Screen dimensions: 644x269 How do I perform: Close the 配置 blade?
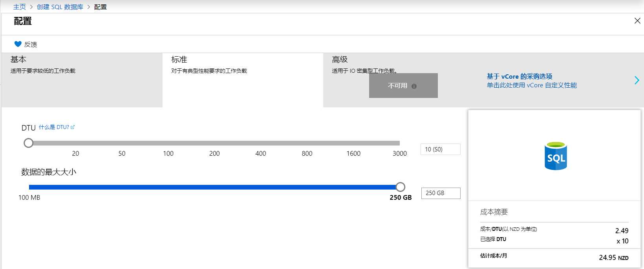point(637,20)
